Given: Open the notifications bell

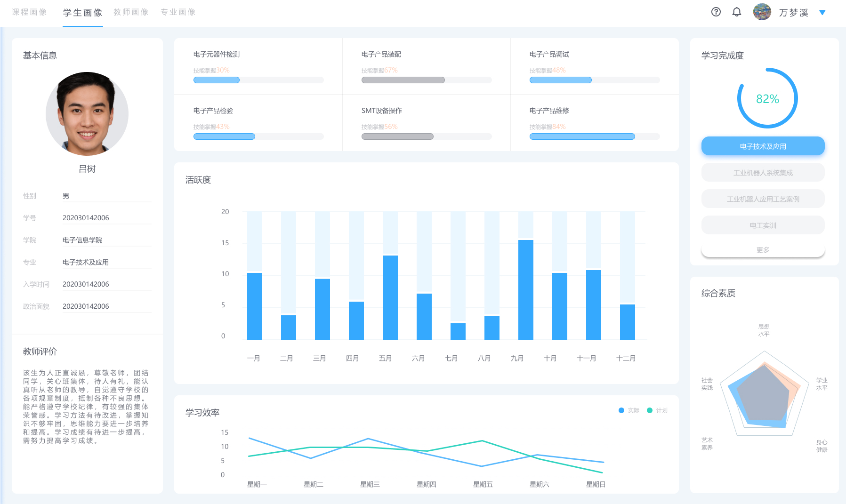Looking at the screenshot, I should 737,12.
